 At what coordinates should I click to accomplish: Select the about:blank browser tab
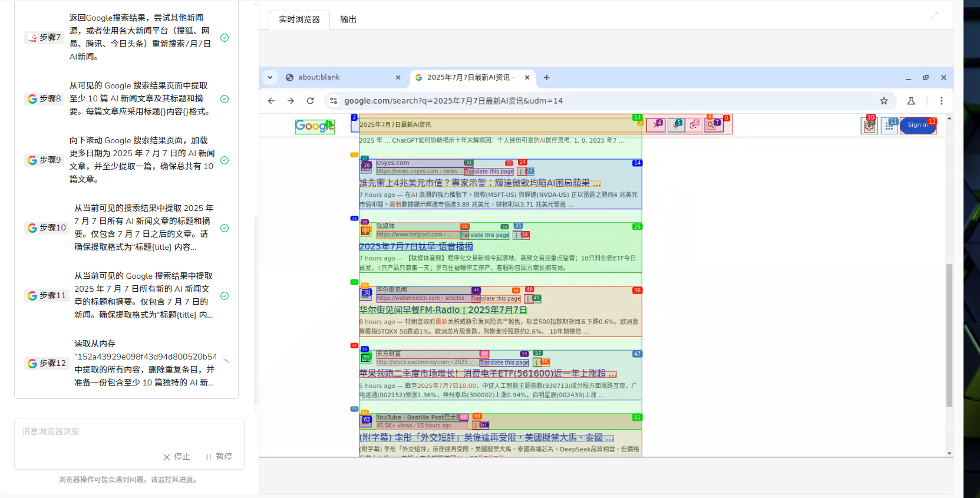[x=343, y=77]
